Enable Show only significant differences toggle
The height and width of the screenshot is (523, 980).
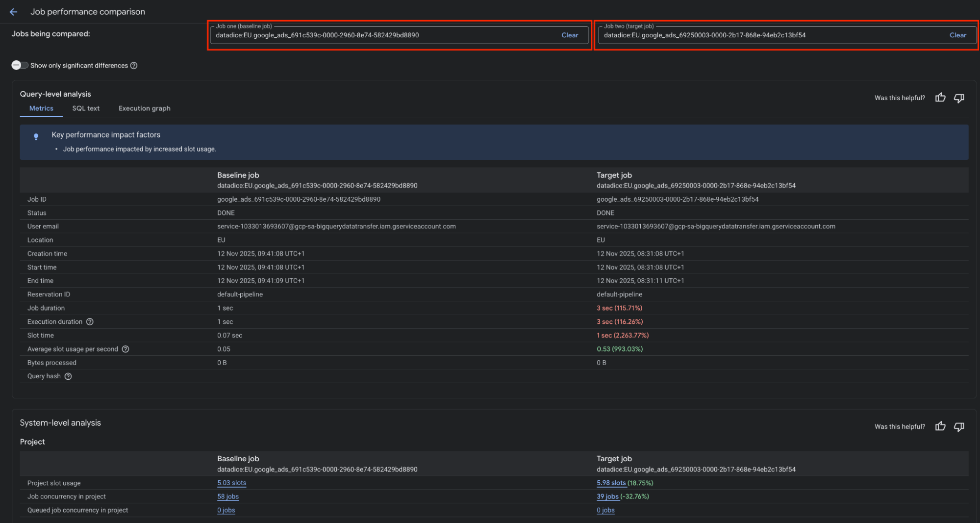coord(20,65)
